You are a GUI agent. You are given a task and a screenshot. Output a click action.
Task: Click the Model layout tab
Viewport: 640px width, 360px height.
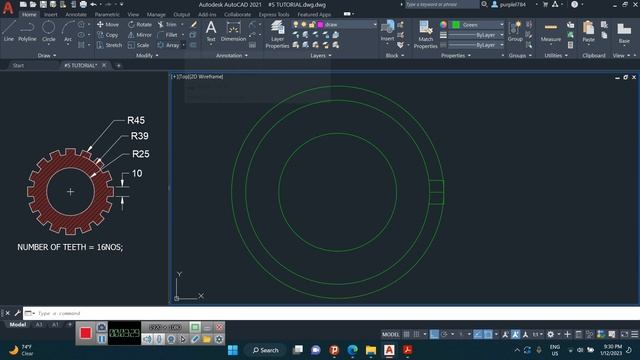tap(18, 324)
